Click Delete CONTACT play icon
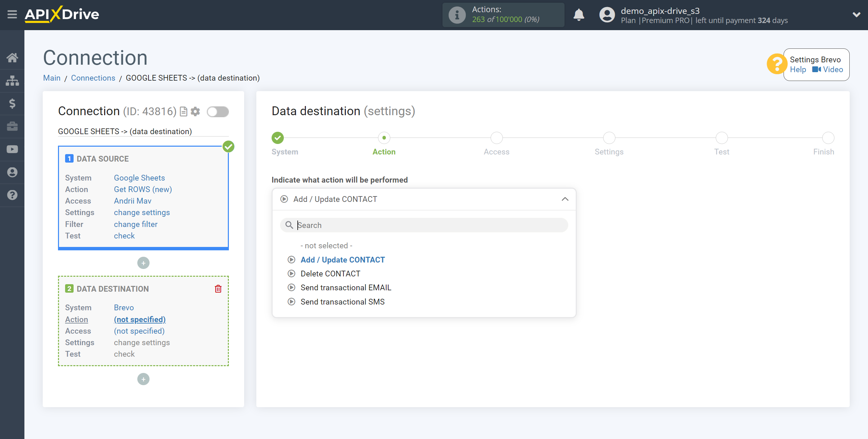 tap(291, 274)
